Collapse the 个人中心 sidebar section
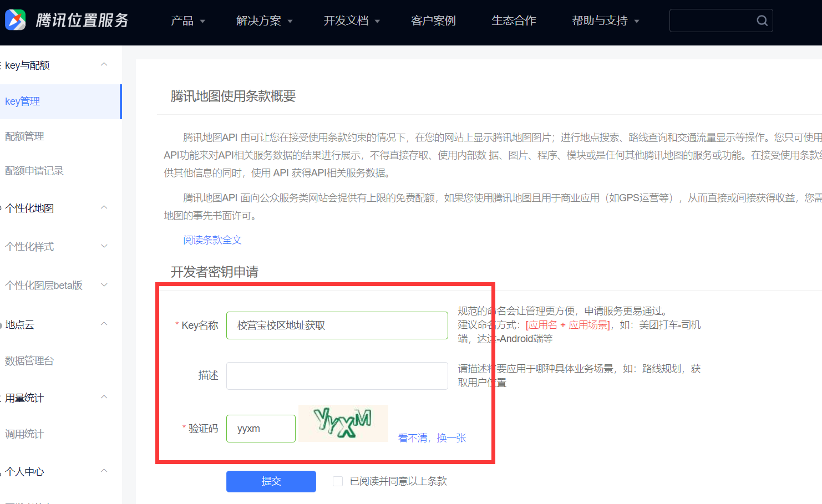 pos(104,471)
